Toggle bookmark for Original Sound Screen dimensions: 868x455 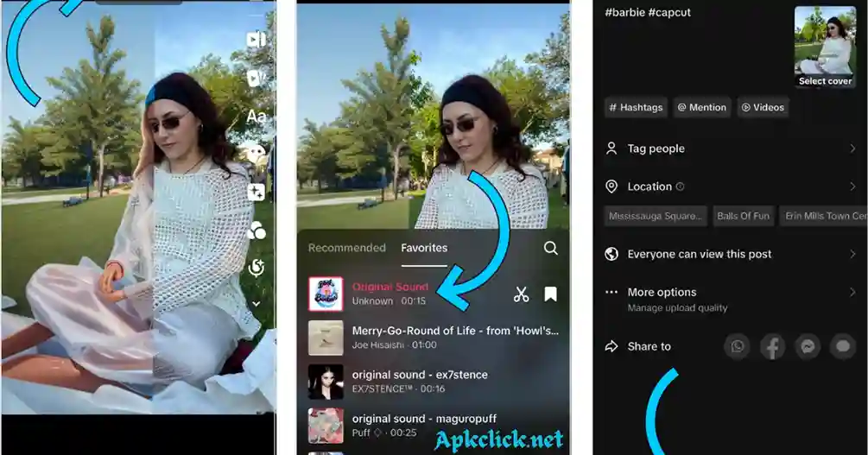coord(550,294)
